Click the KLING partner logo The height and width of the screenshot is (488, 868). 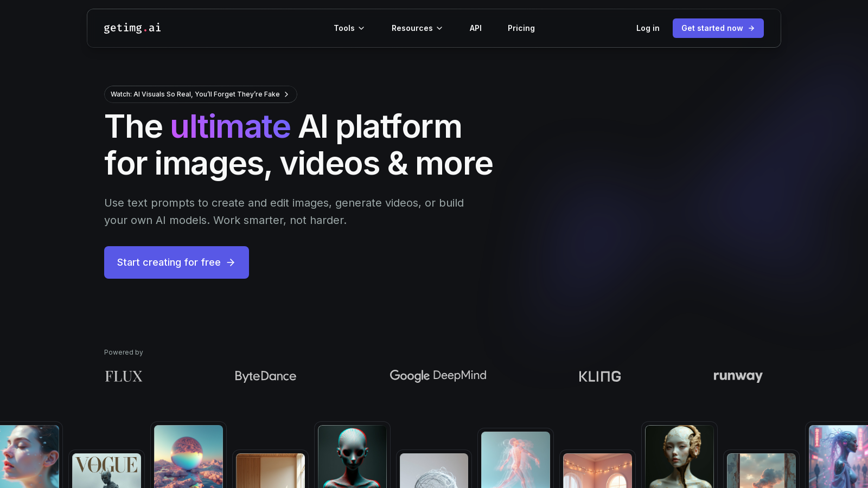tap(599, 376)
